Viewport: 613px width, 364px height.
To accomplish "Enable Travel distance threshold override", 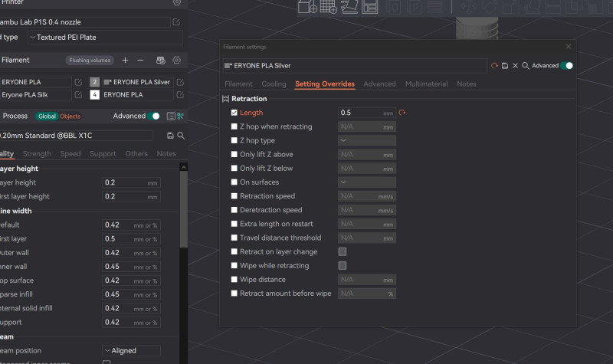I will (x=234, y=238).
